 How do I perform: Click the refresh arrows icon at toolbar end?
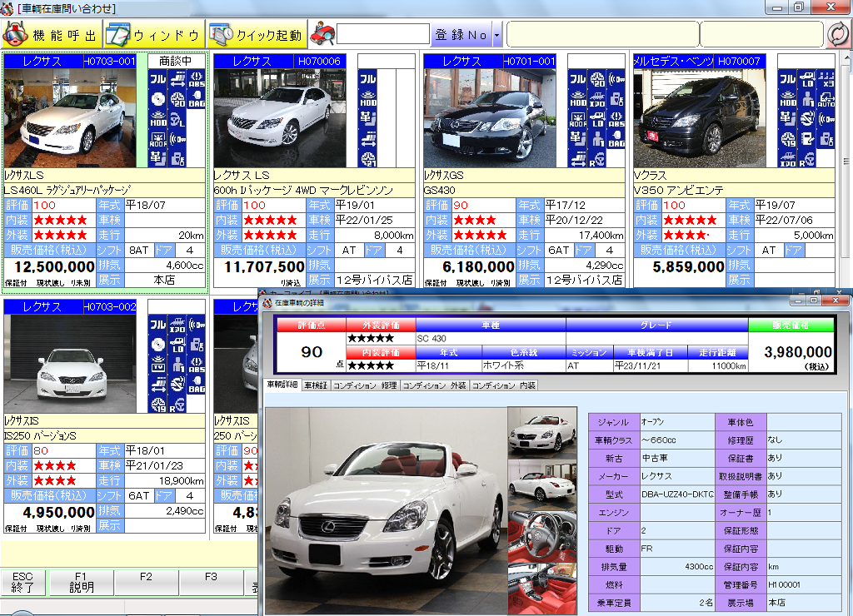click(838, 34)
